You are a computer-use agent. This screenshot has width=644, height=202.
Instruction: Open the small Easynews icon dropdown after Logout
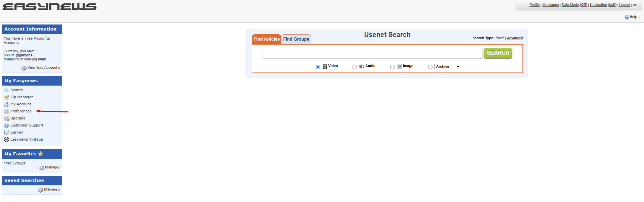[636, 5]
